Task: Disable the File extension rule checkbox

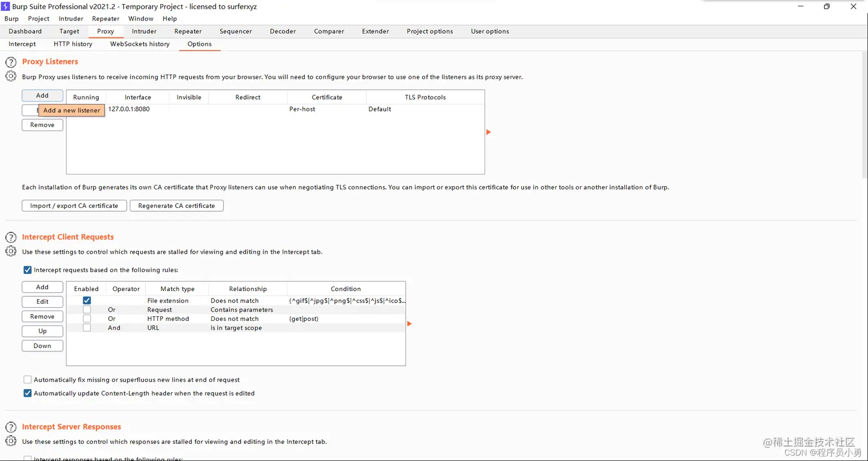Action: click(x=87, y=300)
